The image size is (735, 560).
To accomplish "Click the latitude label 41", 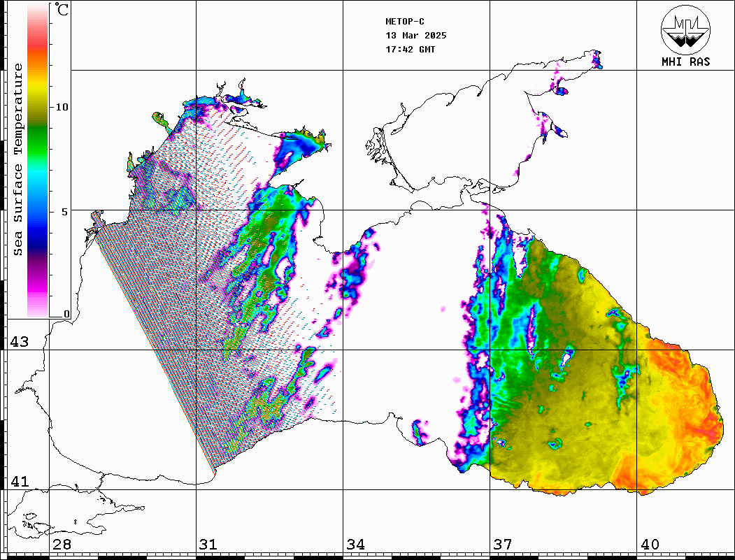I will 19,482.
